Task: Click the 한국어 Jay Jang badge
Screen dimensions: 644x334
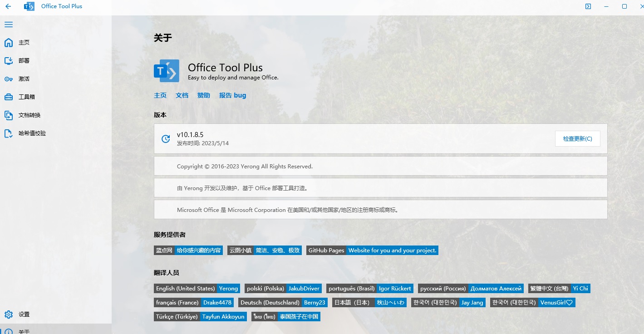Action: pos(448,303)
